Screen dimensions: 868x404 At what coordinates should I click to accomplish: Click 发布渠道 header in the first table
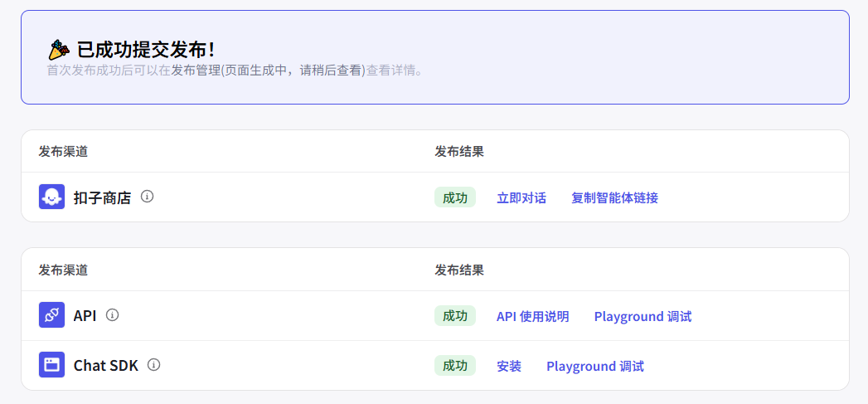coord(63,151)
